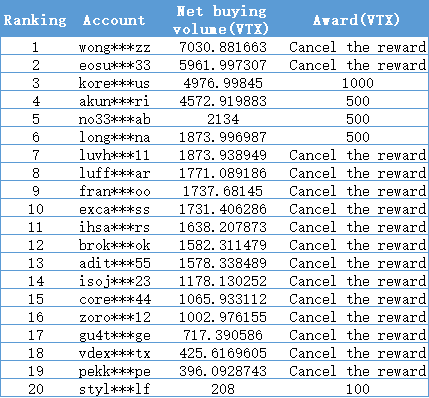This screenshot has width=429, height=398.
Task: Click ranking number 10
Action: pyautogui.click(x=35, y=209)
